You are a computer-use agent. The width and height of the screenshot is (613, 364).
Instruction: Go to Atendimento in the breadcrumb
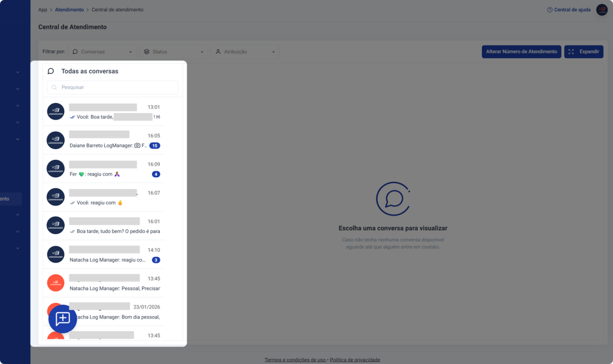69,10
